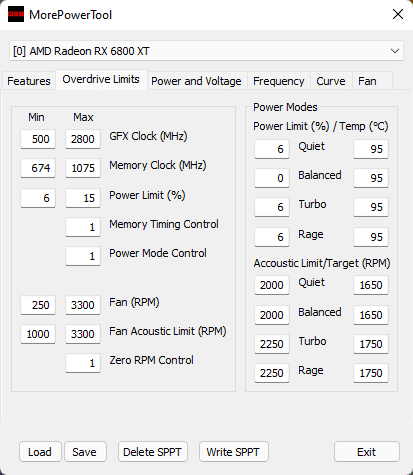Click Write SPPT button
This screenshot has height=475, width=413.
(x=233, y=452)
